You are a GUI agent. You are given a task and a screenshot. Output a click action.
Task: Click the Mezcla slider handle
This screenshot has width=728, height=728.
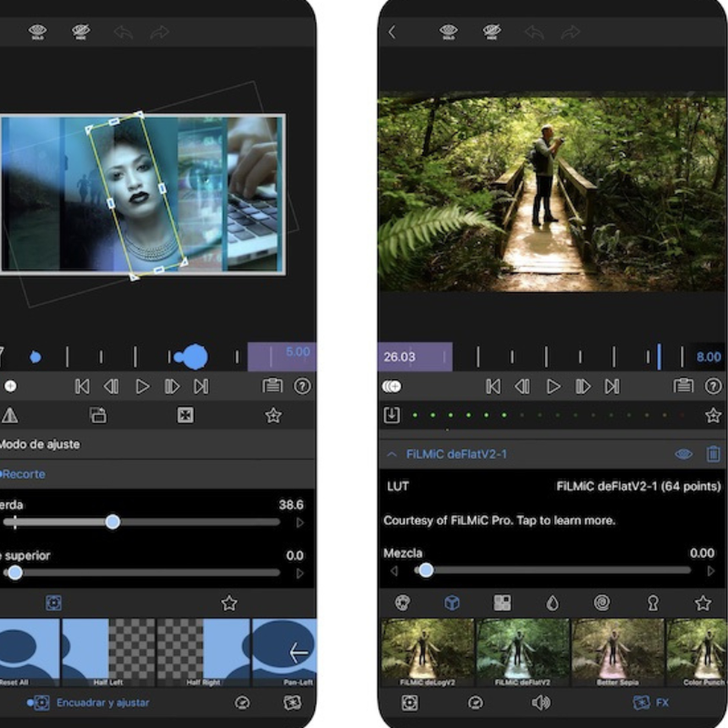(426, 571)
